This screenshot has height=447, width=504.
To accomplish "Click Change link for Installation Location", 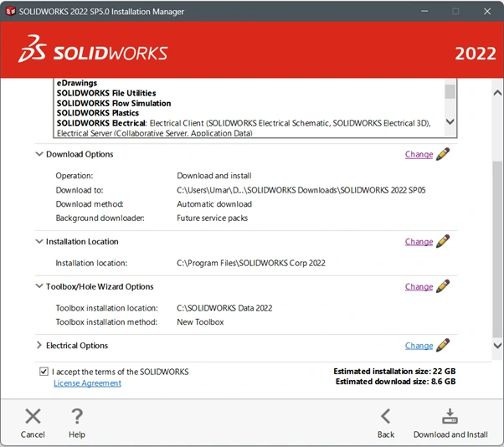I will (419, 242).
